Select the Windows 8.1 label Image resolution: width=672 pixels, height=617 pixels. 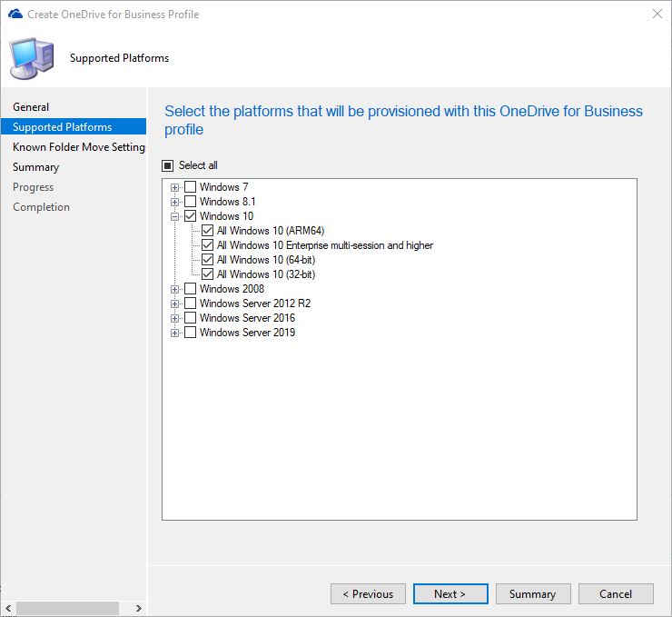(228, 202)
